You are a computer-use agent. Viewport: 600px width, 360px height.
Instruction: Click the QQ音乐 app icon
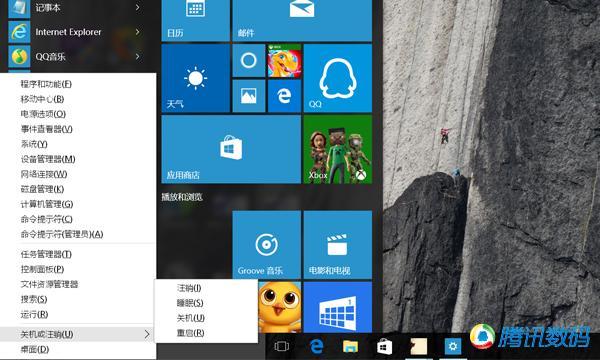(19, 57)
